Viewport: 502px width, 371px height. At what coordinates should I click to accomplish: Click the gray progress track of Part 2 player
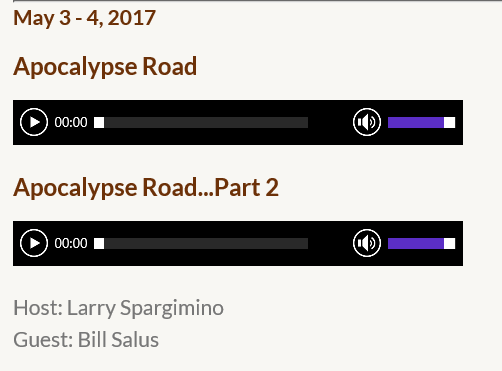click(x=206, y=243)
